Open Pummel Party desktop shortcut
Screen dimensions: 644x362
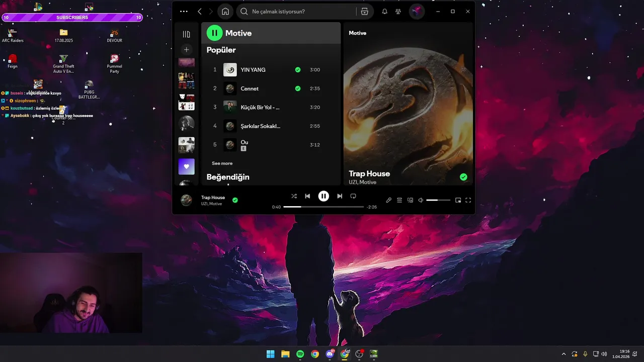click(114, 64)
